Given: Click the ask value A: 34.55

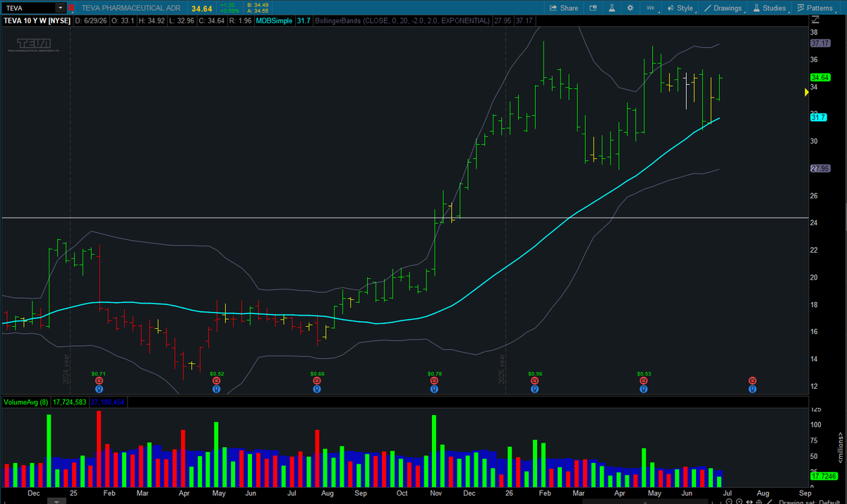Looking at the screenshot, I should coord(257,11).
